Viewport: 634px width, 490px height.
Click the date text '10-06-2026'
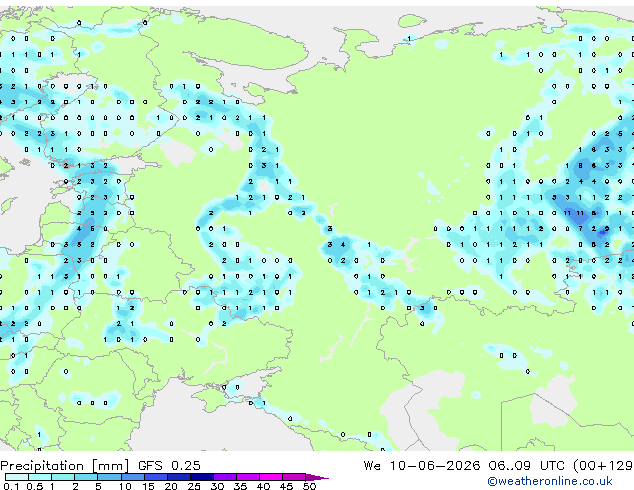point(435,466)
